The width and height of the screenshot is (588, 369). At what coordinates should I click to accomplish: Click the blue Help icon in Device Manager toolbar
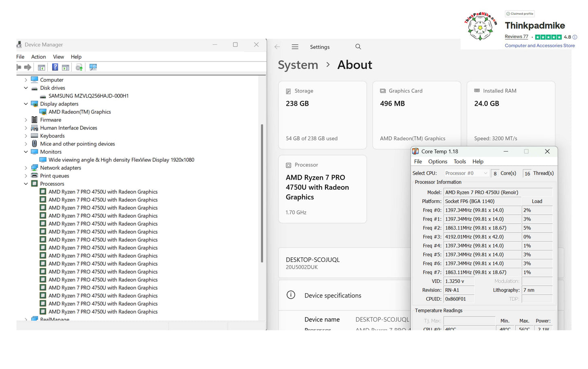(x=55, y=67)
